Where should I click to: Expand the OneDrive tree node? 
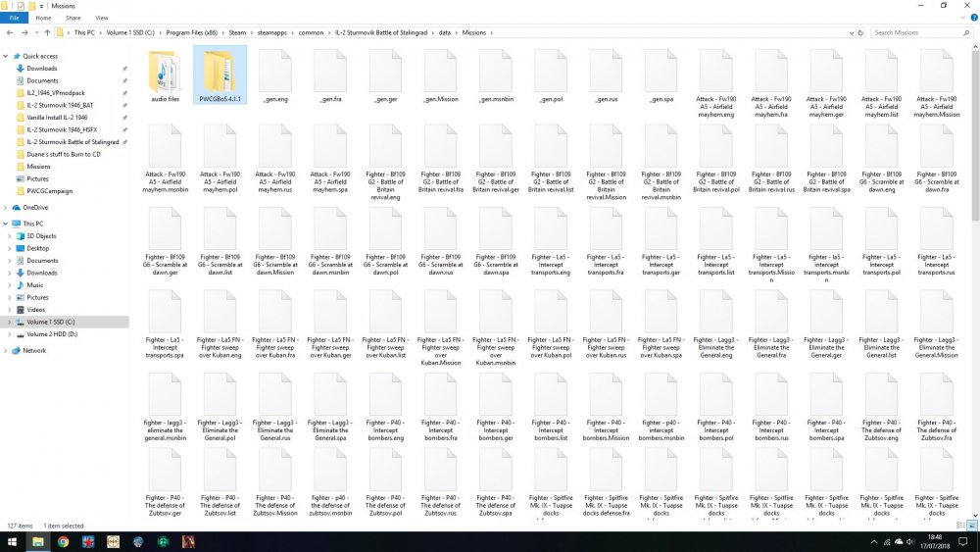[6, 208]
